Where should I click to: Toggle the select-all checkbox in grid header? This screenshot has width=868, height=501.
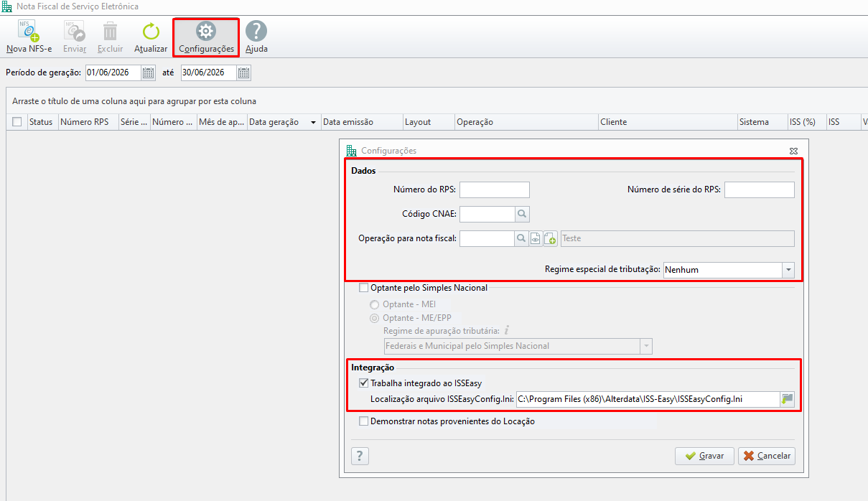click(17, 122)
